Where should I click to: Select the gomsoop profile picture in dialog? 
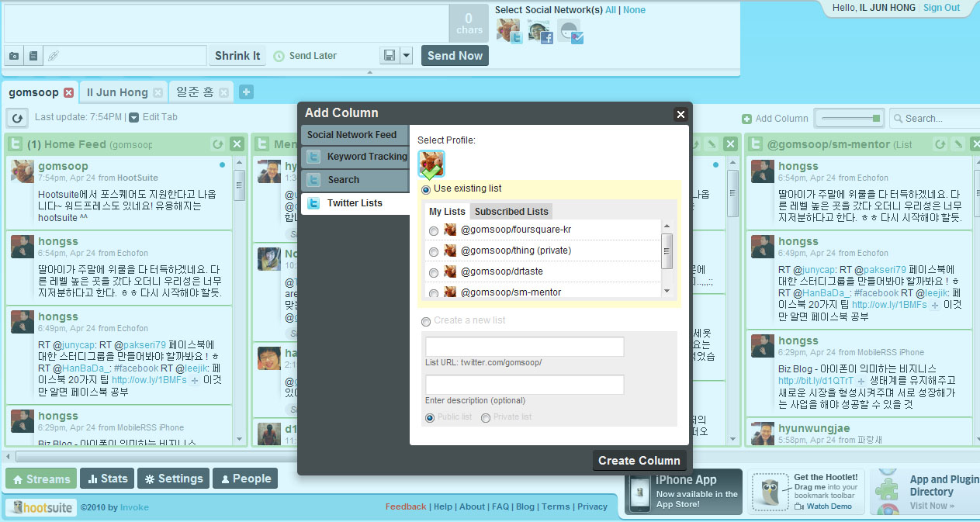[431, 164]
